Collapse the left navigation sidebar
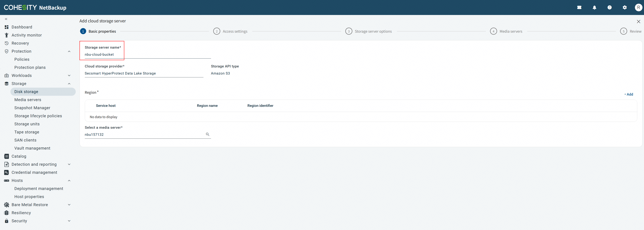 click(6, 19)
